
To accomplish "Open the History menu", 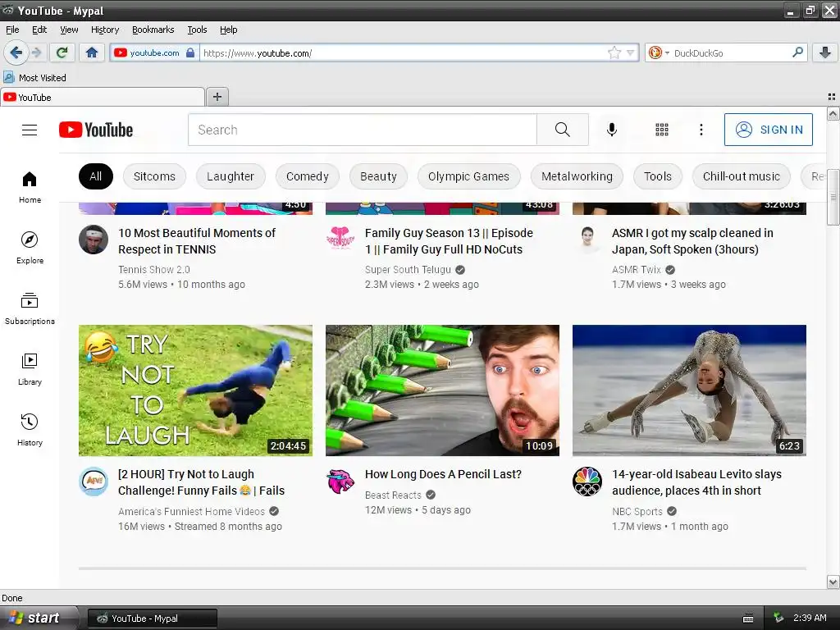I will click(104, 30).
